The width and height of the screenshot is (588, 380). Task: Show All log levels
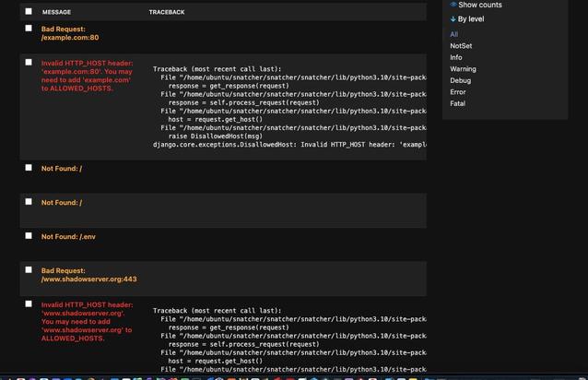[453, 34]
